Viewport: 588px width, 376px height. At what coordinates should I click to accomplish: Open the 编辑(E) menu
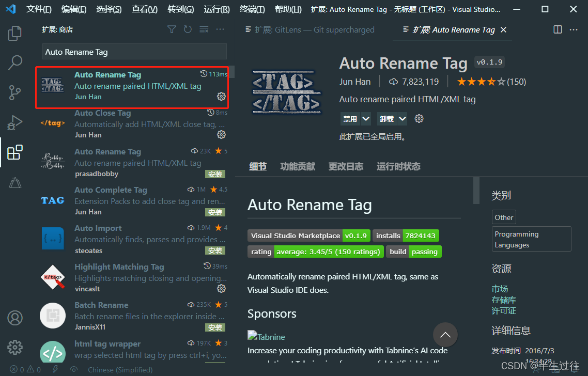(x=74, y=9)
